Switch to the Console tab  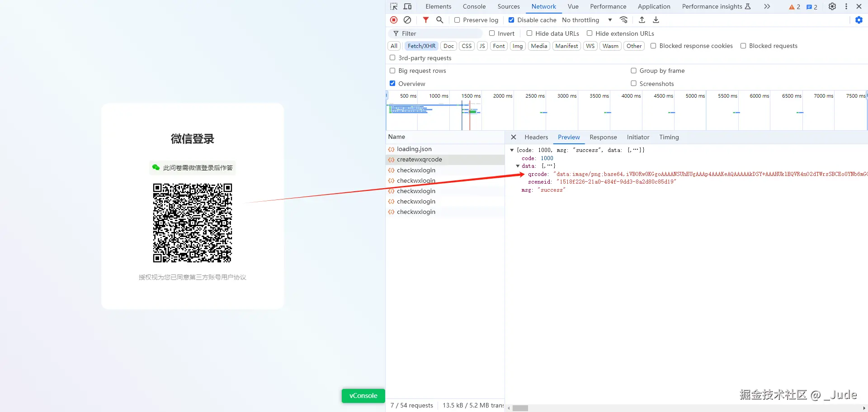(474, 6)
